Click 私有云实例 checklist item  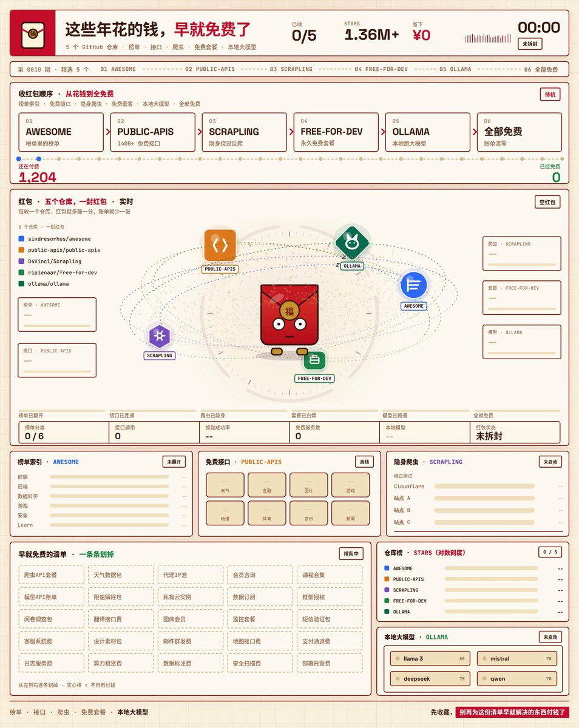tap(191, 597)
